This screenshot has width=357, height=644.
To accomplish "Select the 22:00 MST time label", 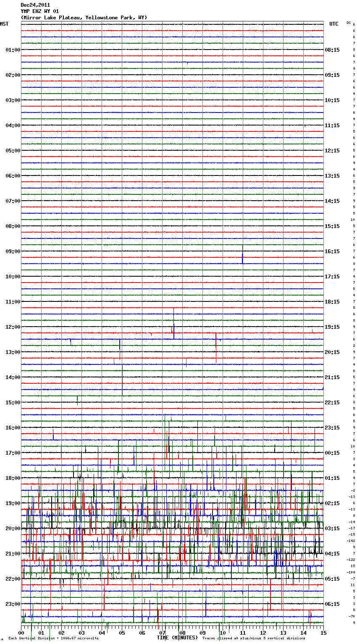I will 13,579.
